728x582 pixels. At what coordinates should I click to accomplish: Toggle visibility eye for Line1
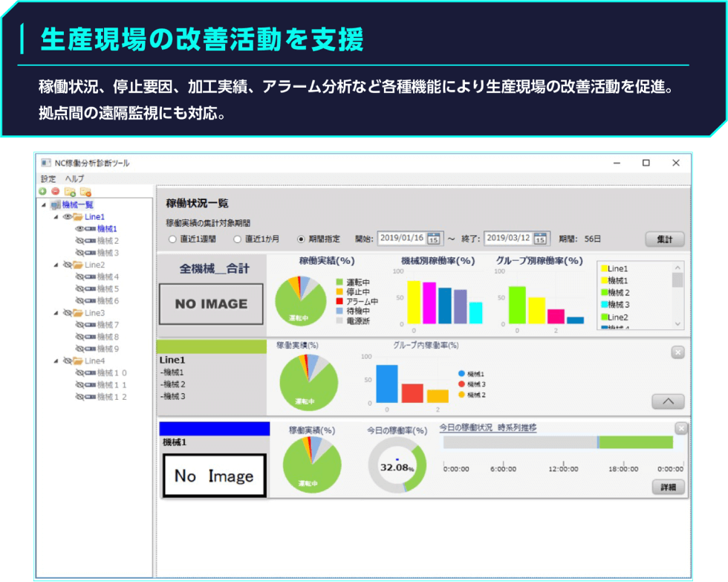point(67,217)
